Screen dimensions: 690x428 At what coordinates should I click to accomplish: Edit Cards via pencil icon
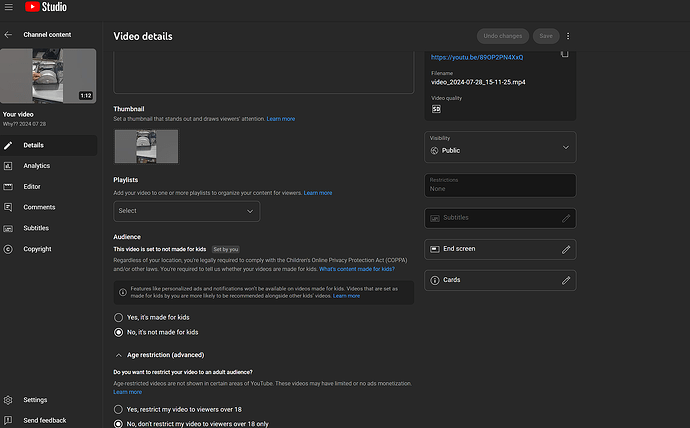(566, 280)
